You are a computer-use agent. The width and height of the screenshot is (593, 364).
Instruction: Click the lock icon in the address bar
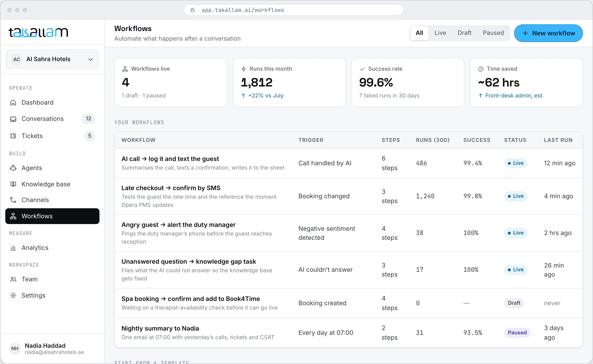[x=192, y=10]
